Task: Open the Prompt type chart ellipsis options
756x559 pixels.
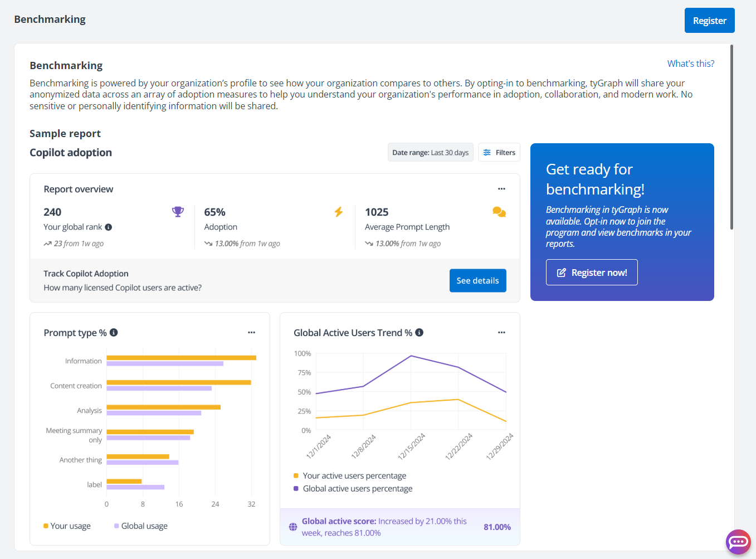Action: [251, 332]
